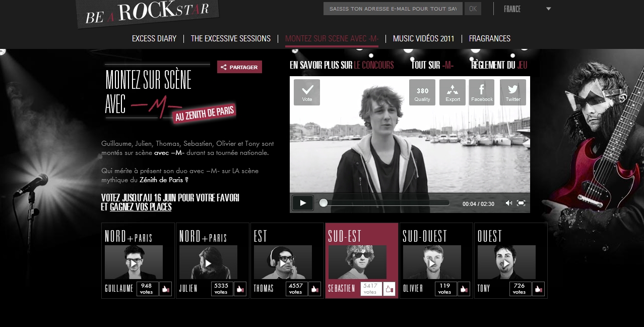
Task: Share the video via Twitter icon
Action: [x=512, y=92]
